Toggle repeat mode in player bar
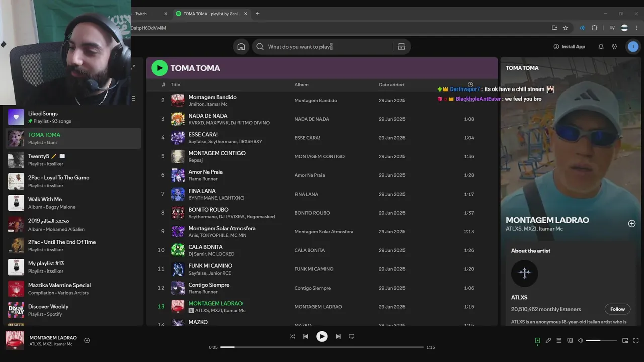This screenshot has width=644, height=362. pyautogui.click(x=352, y=336)
